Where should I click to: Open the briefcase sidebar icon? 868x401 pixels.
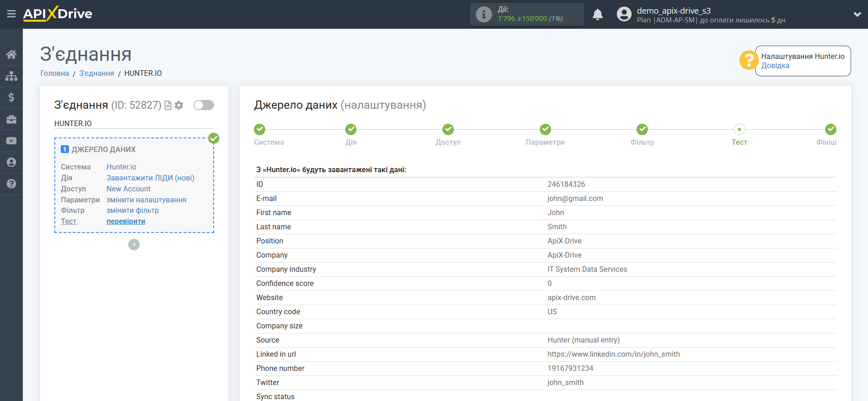coord(11,119)
